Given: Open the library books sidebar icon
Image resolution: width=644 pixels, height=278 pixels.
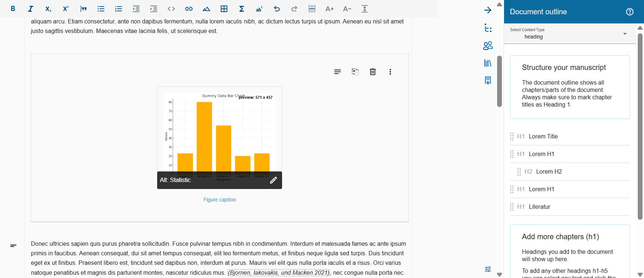Looking at the screenshot, I should click(x=488, y=63).
